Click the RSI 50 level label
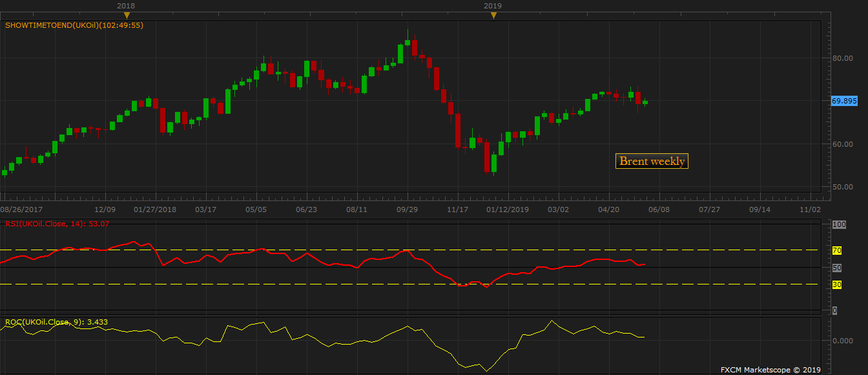Viewport: 868px width, 375px height. (x=837, y=268)
